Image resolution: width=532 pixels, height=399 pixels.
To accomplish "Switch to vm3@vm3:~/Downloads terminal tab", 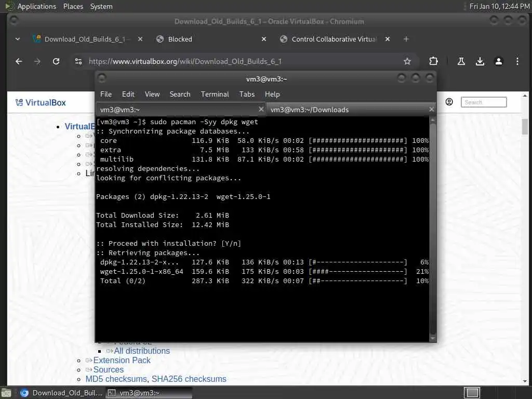I will click(x=351, y=110).
